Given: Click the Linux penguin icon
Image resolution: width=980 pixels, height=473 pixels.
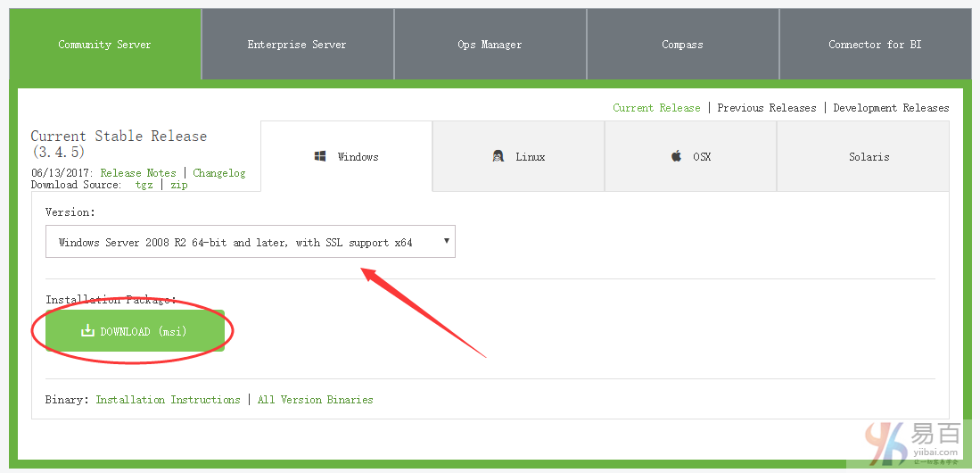Looking at the screenshot, I should [x=498, y=156].
